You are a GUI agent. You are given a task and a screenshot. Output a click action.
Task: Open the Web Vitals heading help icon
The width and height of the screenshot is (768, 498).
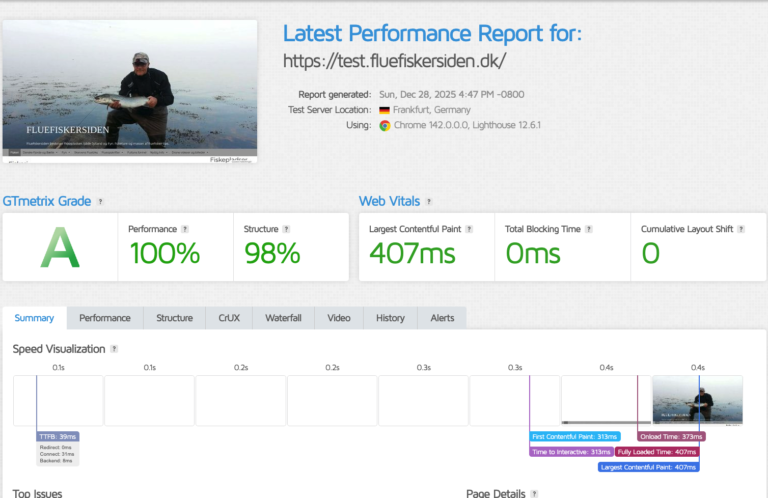pos(429,201)
